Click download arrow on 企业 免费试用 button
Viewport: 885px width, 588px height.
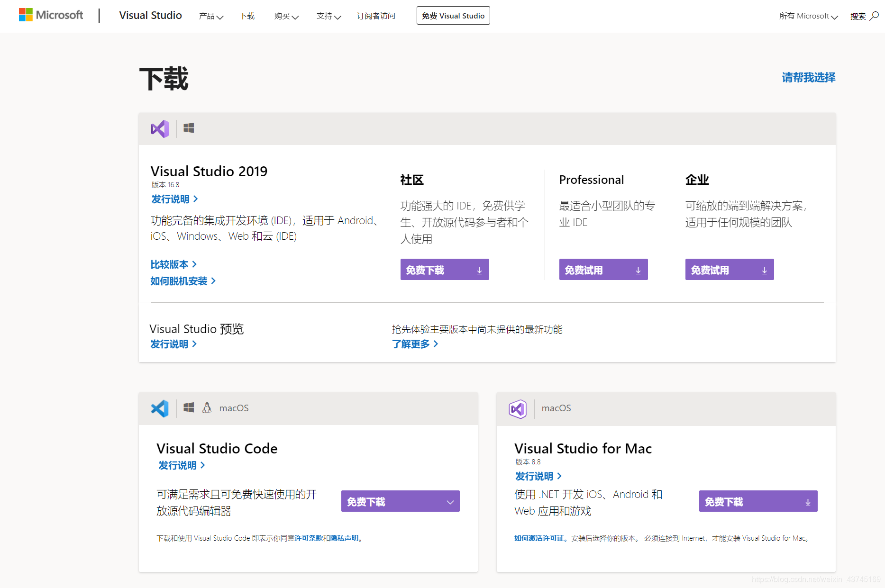click(764, 270)
